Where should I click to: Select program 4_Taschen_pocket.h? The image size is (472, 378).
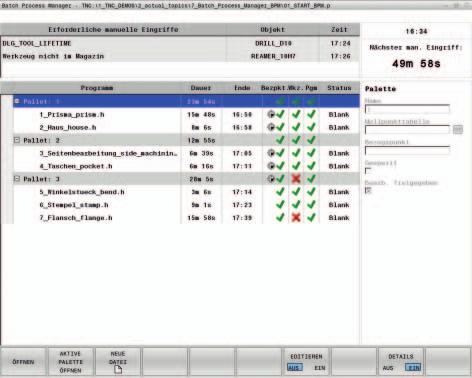(x=76, y=166)
